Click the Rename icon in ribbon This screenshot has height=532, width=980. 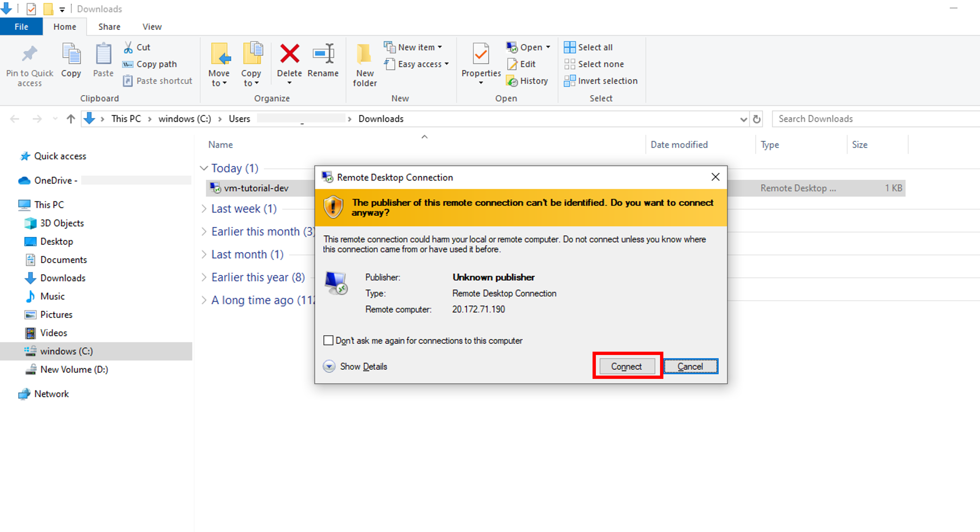point(323,54)
